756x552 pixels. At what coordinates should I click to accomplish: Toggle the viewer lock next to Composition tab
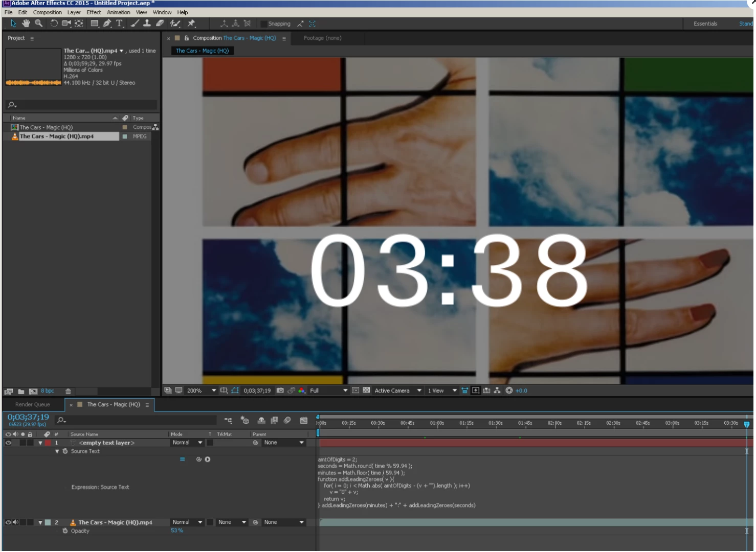(187, 38)
